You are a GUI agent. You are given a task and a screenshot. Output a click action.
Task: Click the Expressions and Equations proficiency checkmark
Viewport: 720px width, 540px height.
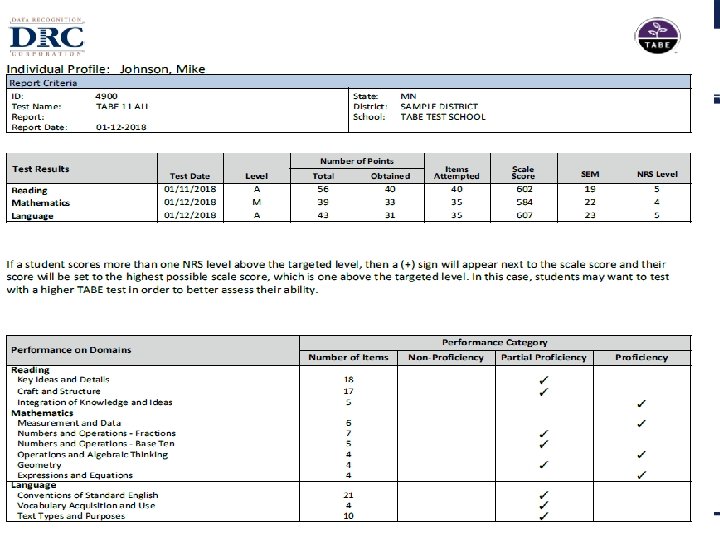pyautogui.click(x=641, y=475)
